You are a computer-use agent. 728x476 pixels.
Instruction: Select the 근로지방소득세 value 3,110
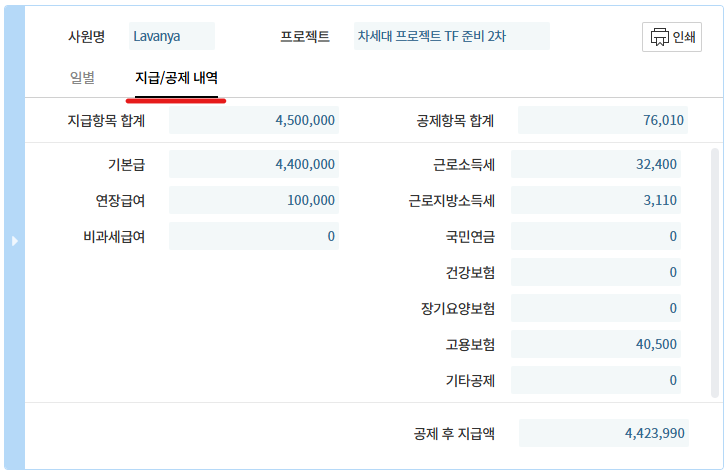coord(596,200)
